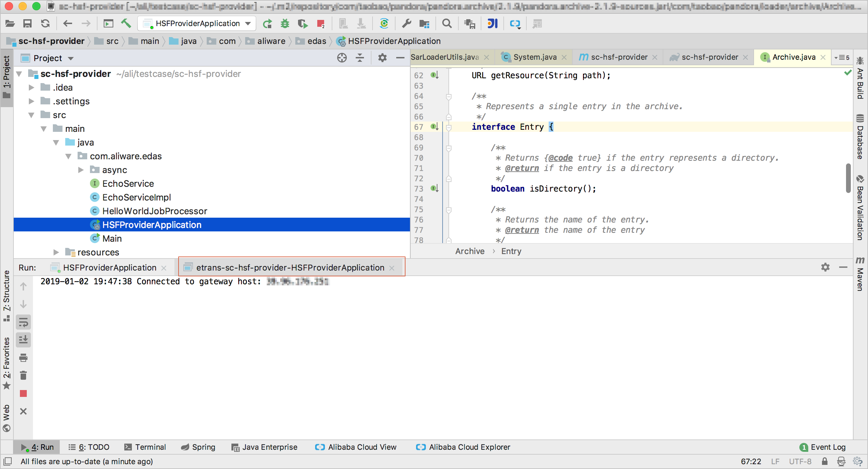Expand the .idea folder
The height and width of the screenshot is (469, 868).
[31, 88]
